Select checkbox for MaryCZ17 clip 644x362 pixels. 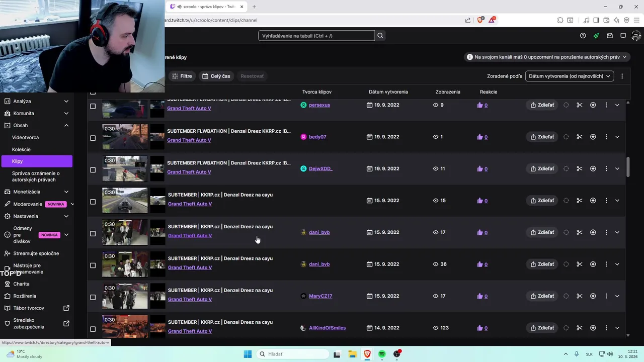[x=93, y=297]
